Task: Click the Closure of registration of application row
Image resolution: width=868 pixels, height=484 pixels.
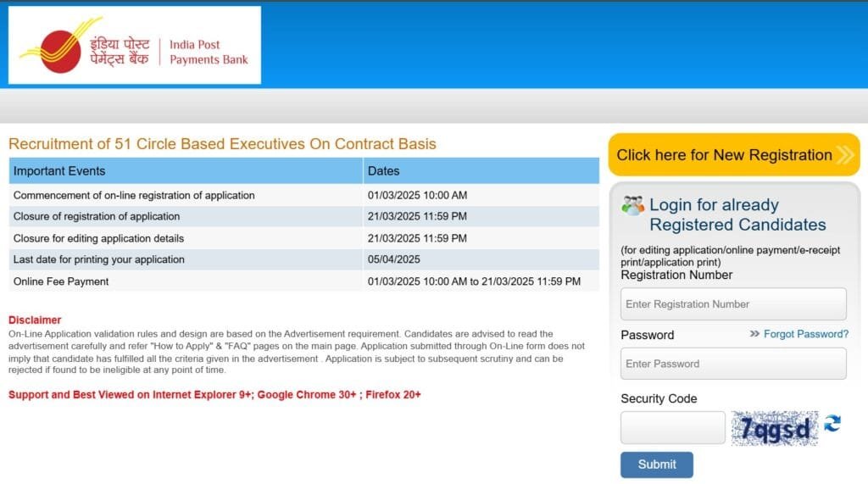Action: pos(97,217)
